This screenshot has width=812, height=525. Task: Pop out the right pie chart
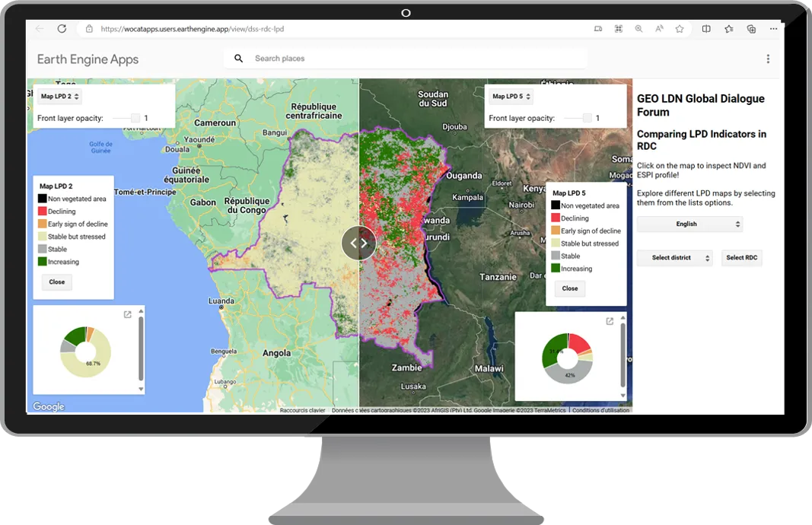[x=610, y=321]
